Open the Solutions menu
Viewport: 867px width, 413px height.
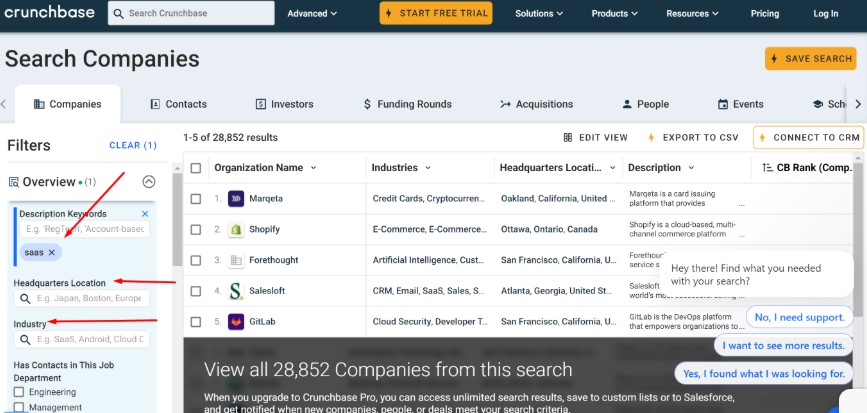(539, 14)
